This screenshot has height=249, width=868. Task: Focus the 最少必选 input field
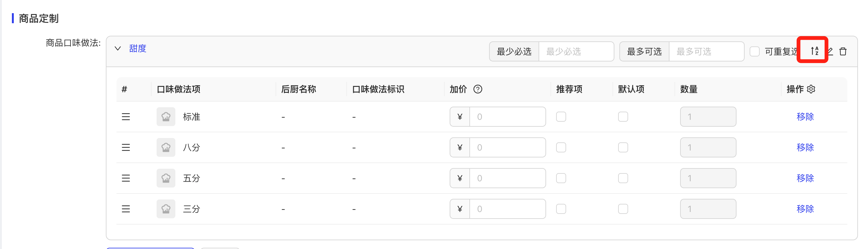[x=576, y=52]
